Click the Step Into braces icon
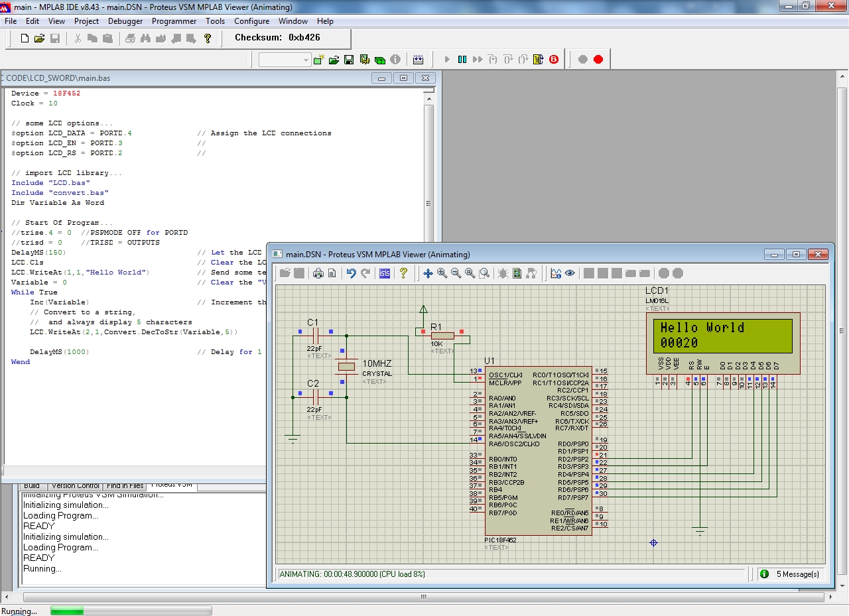849x616 pixels. [x=493, y=60]
